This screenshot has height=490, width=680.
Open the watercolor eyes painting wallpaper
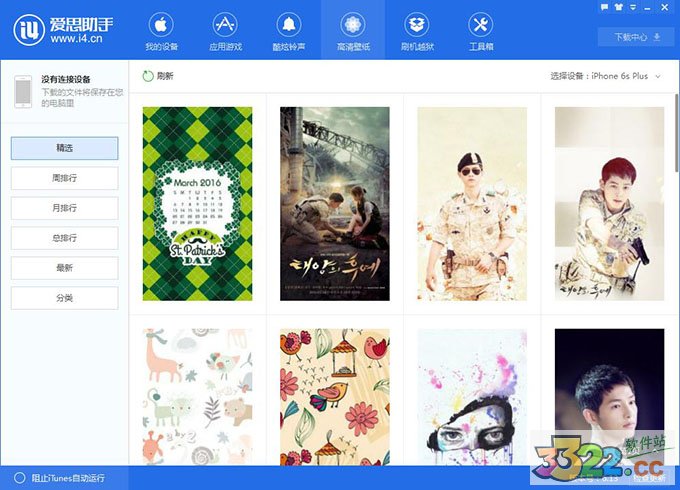[472, 397]
